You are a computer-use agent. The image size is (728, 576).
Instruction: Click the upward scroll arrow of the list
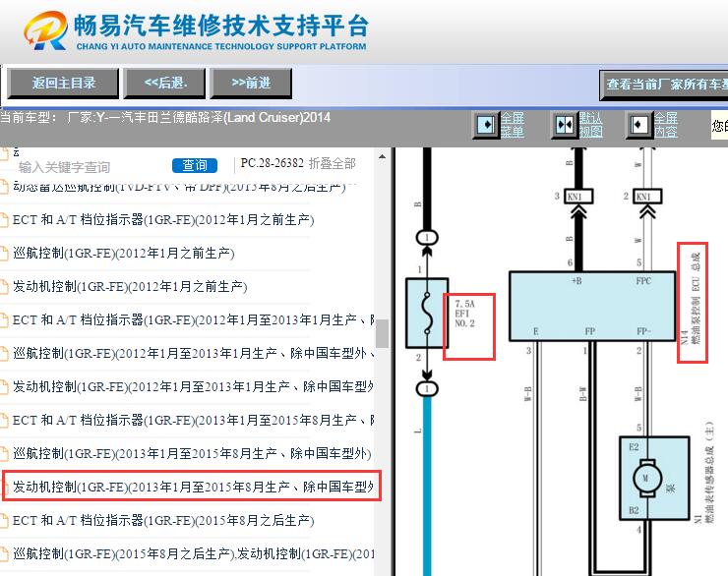click(382, 156)
